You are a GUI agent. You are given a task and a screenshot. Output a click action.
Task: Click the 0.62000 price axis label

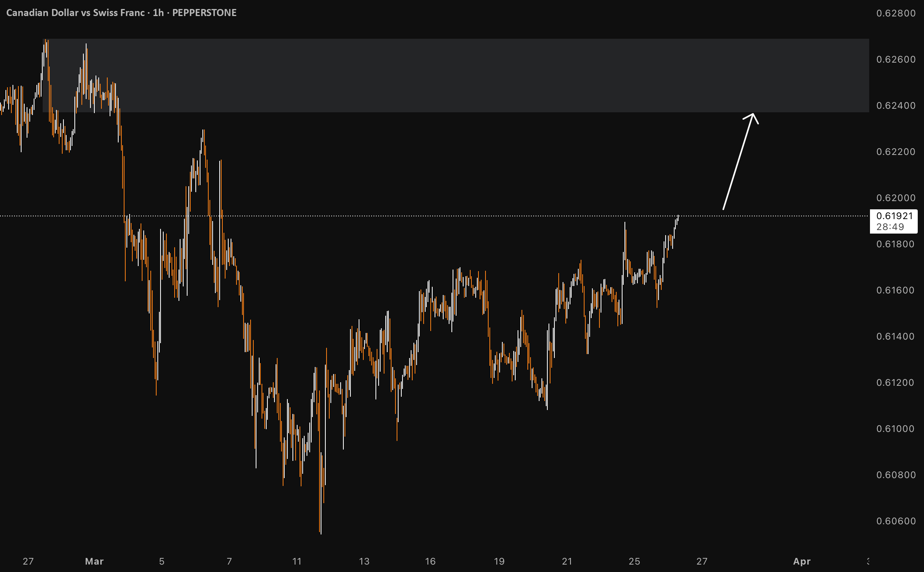point(896,198)
